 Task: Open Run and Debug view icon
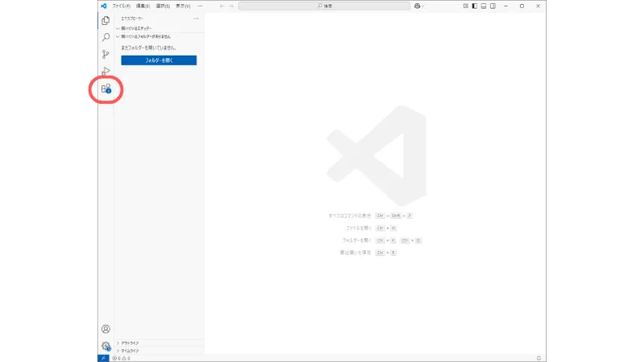(105, 72)
